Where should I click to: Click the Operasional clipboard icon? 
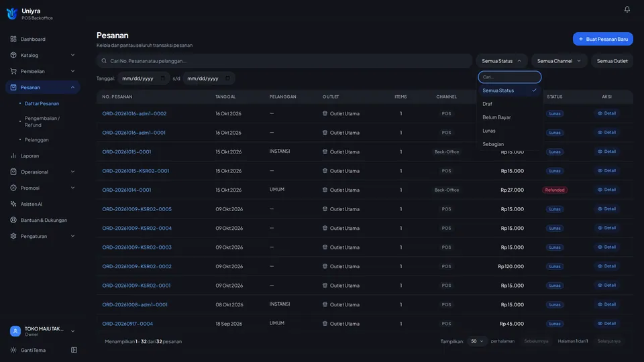point(13,172)
